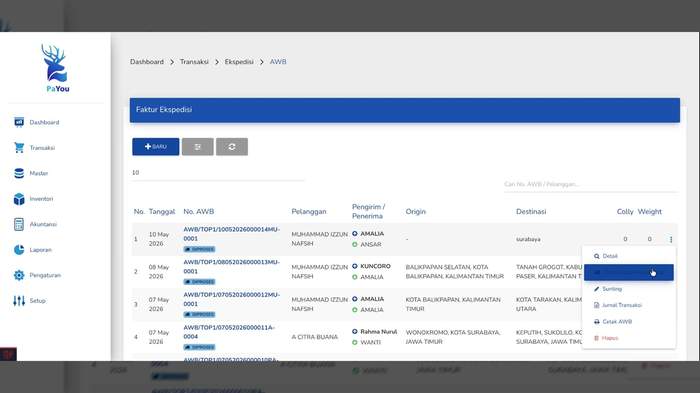The image size is (700, 393).
Task: Click the Origin column header
Action: point(416,212)
